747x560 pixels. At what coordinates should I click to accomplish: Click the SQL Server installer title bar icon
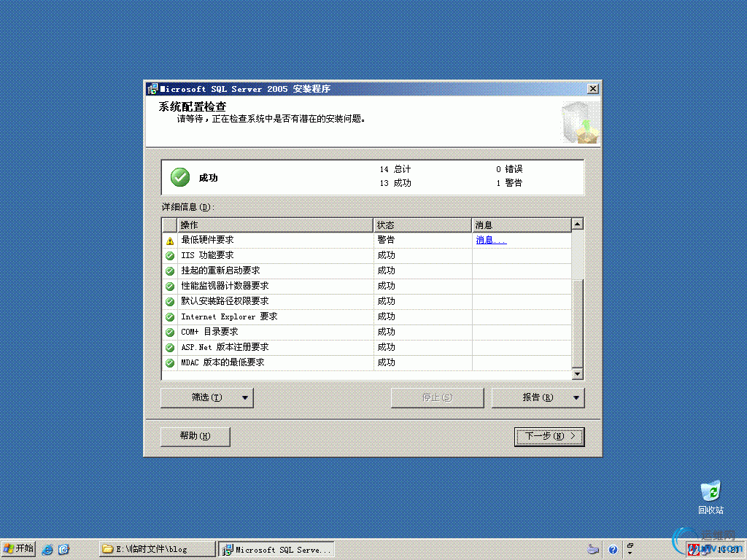click(152, 88)
